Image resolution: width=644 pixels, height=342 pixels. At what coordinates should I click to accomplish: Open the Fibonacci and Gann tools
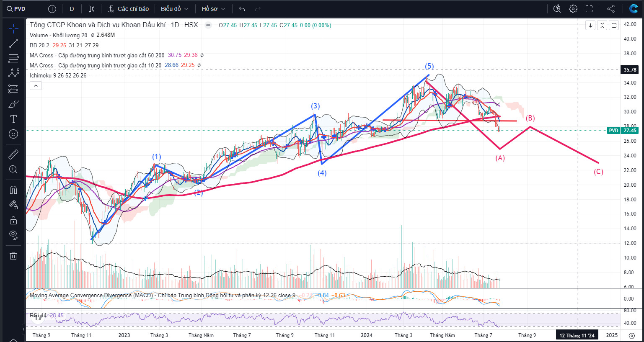click(13, 59)
